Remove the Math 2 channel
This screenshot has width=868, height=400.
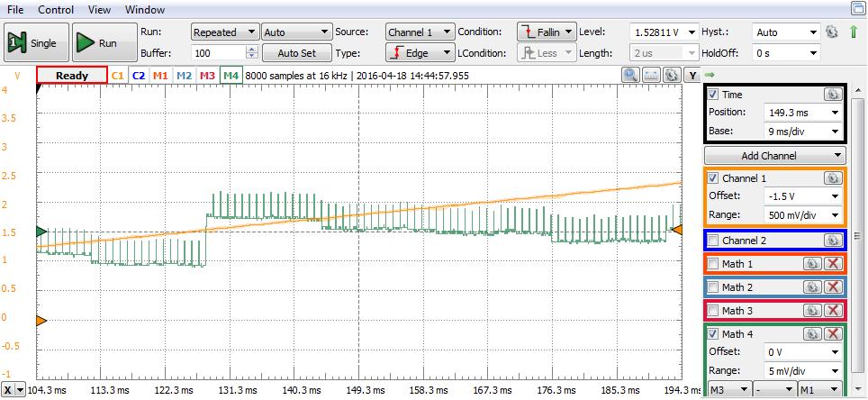coord(833,287)
